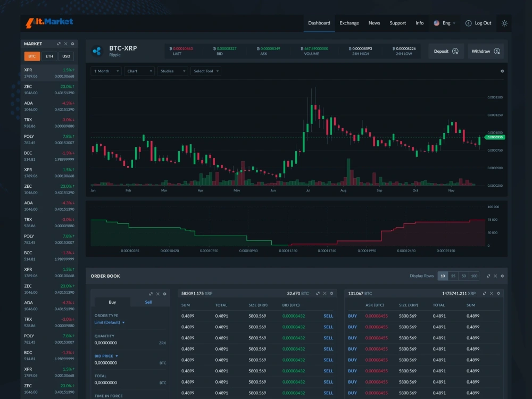Select USD market filter
This screenshot has height=399, width=532.
[x=66, y=56]
